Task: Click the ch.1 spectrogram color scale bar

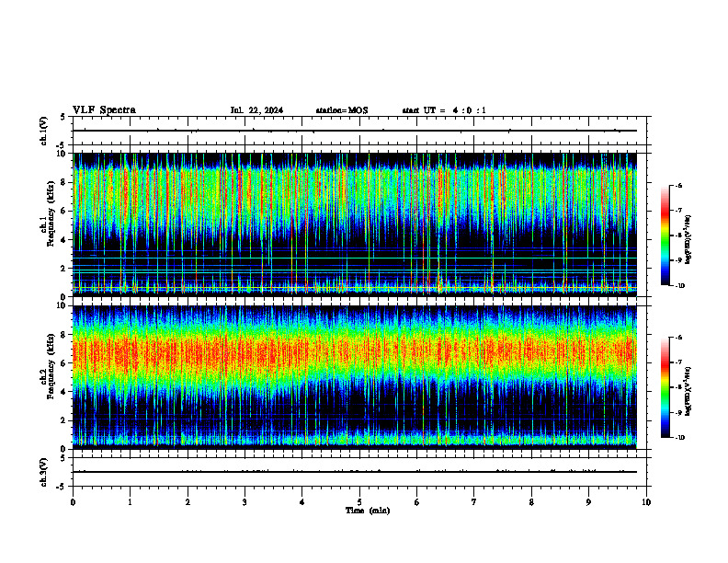Action: 665,236
